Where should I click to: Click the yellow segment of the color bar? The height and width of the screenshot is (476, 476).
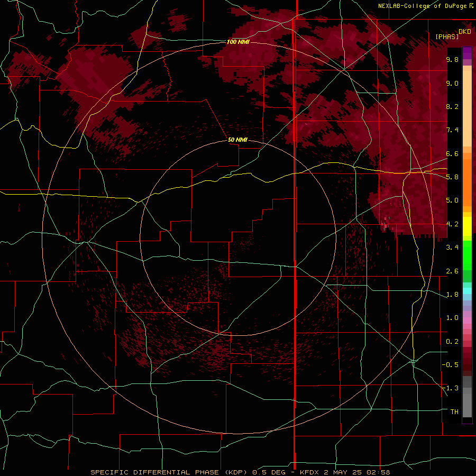click(x=467, y=226)
